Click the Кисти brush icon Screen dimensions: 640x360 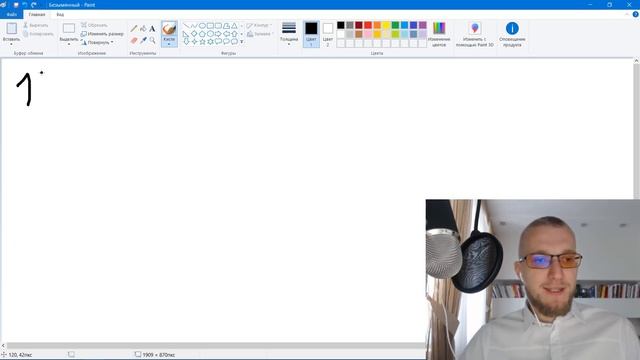[169, 29]
